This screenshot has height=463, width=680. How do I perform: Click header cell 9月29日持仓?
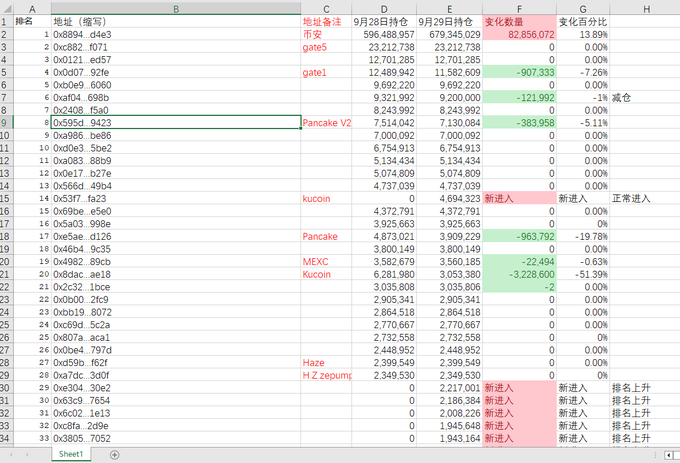tap(449, 22)
